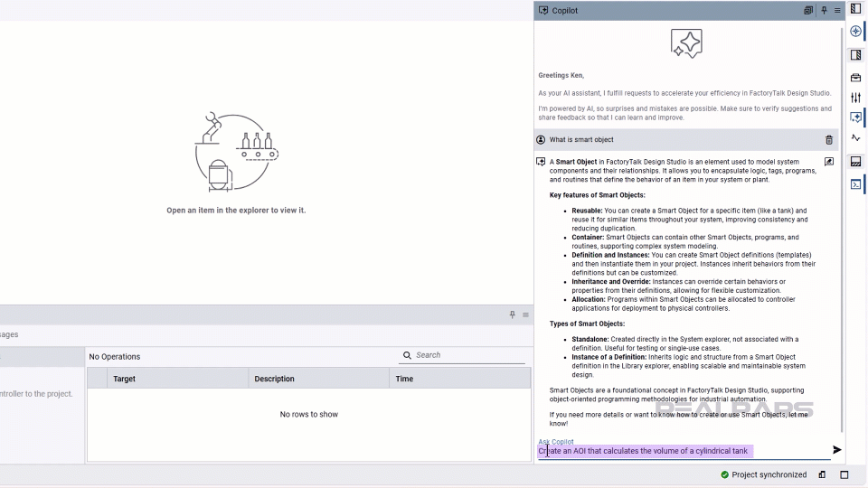Click the 'Definition and Instances:' bullet text
Screen dimensions: 868x488
click(x=610, y=255)
